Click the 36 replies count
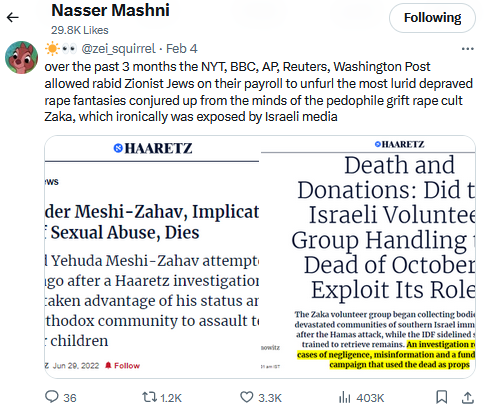 click(x=70, y=398)
